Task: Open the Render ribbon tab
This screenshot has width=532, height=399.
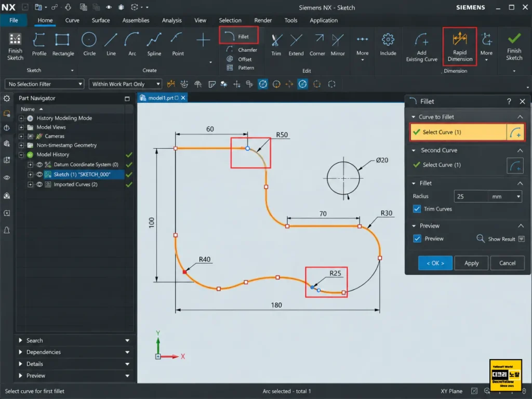Action: [263, 20]
